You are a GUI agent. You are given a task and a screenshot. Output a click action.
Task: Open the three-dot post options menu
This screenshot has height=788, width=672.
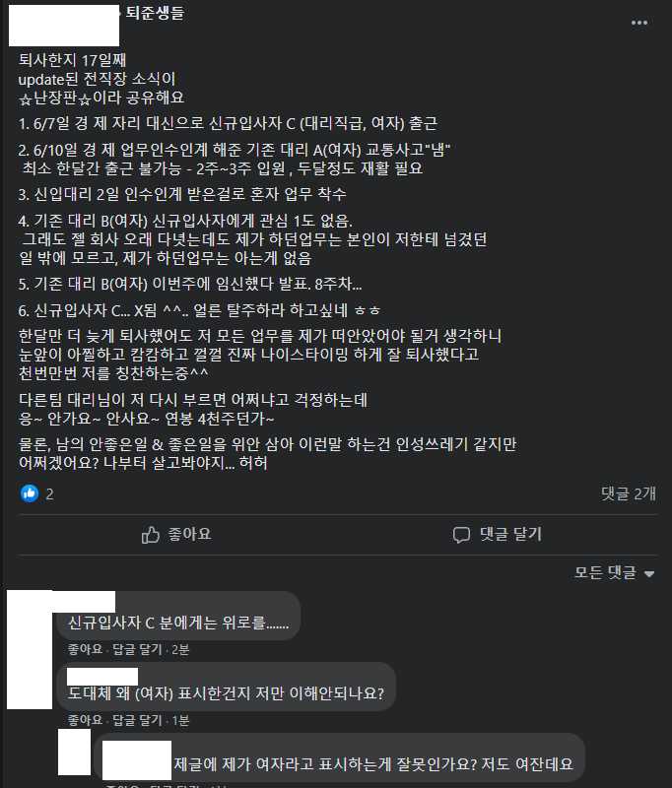tap(638, 23)
